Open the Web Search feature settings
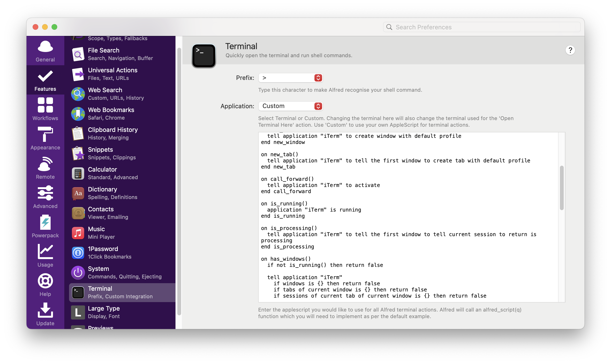Screen dimensions: 611x364 (122, 94)
